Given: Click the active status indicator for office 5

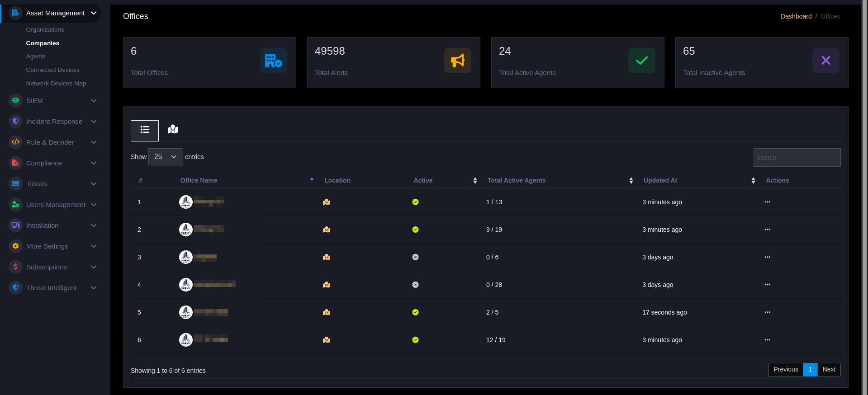Looking at the screenshot, I should coord(415,312).
